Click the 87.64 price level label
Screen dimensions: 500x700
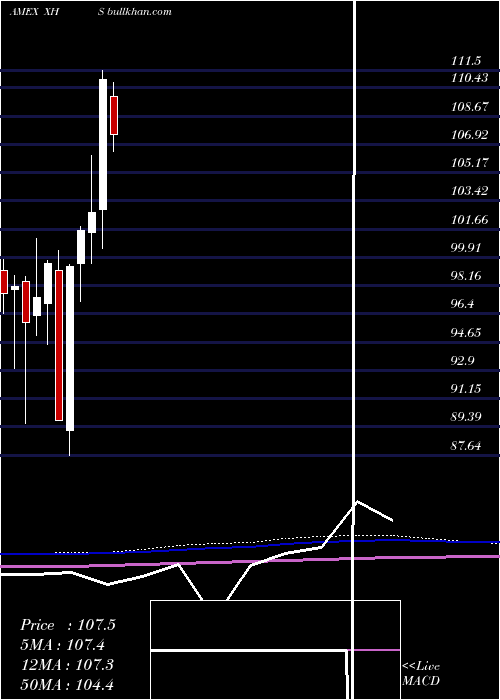click(x=466, y=446)
